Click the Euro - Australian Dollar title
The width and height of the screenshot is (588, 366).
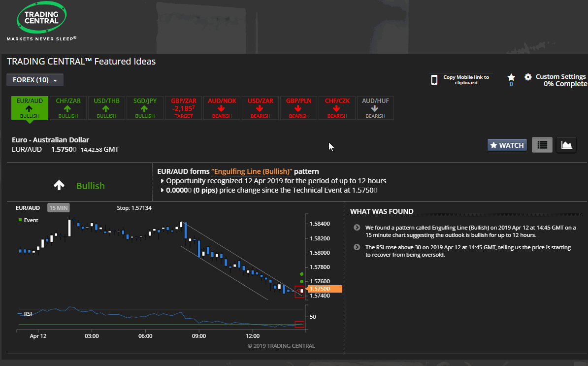point(50,140)
